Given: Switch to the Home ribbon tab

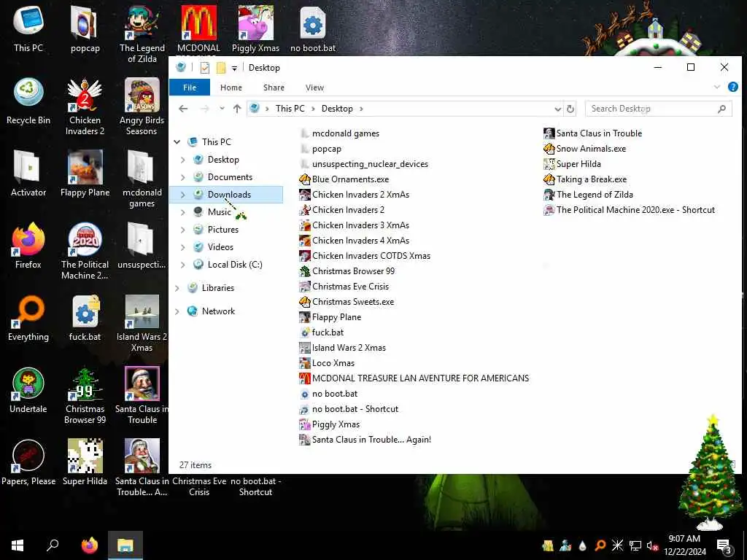Looking at the screenshot, I should coord(231,87).
